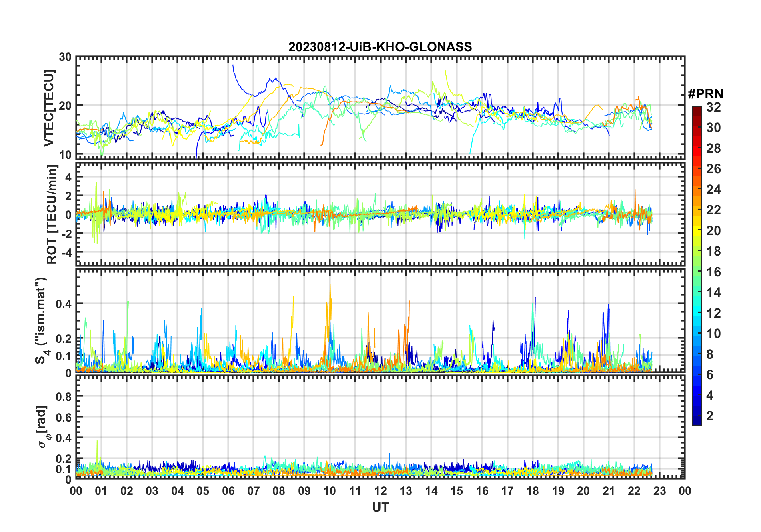The image size is (761, 532).
Task: Click x-axis hour label 01
Action: 101,491
